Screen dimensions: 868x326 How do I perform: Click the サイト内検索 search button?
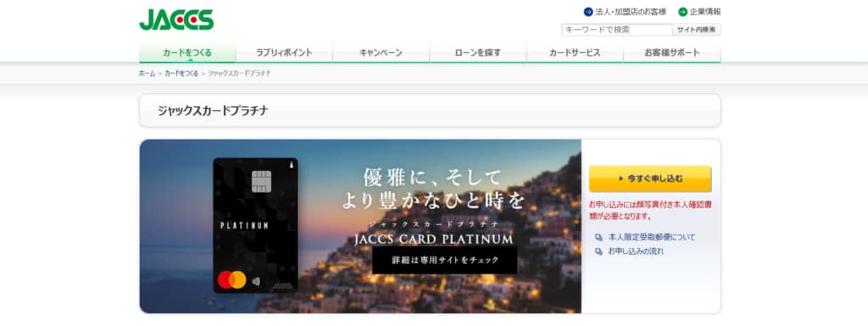click(697, 30)
